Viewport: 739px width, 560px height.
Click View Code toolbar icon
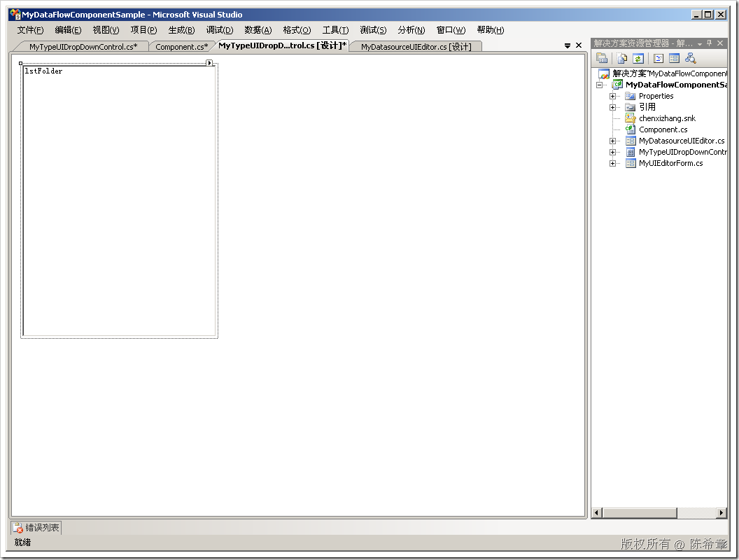click(x=659, y=59)
